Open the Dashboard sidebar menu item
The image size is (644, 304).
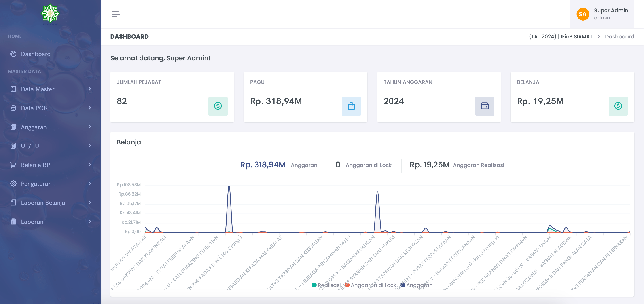point(50,54)
